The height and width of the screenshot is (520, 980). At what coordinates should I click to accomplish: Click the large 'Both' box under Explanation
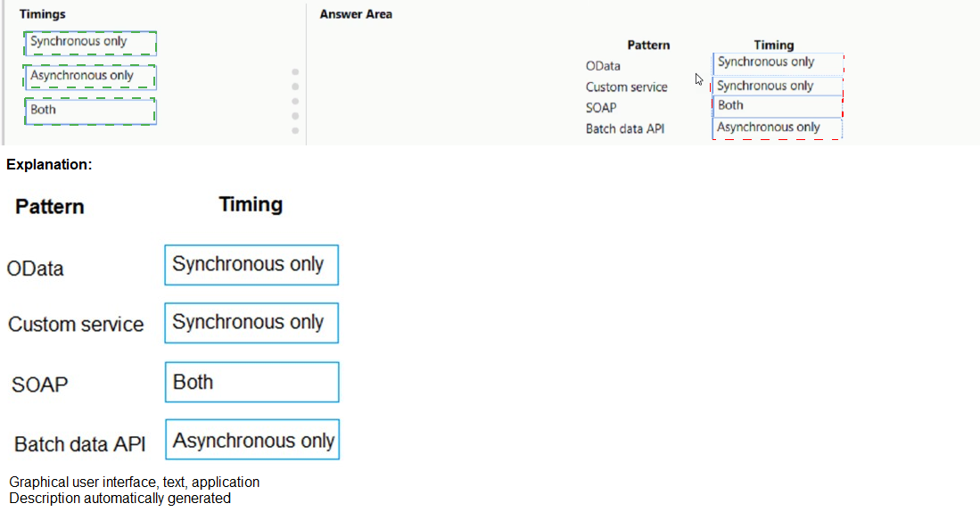[x=251, y=382]
